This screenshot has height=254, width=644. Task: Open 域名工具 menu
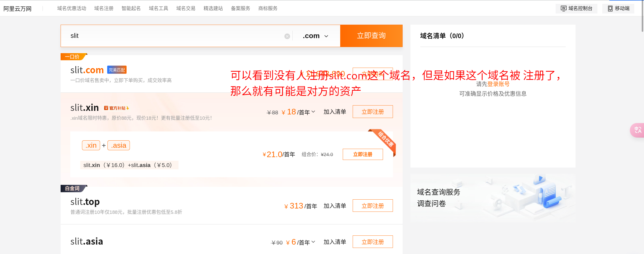159,8
